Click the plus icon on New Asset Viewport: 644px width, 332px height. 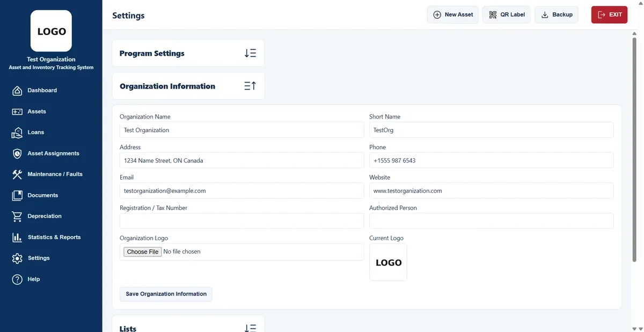tap(437, 14)
